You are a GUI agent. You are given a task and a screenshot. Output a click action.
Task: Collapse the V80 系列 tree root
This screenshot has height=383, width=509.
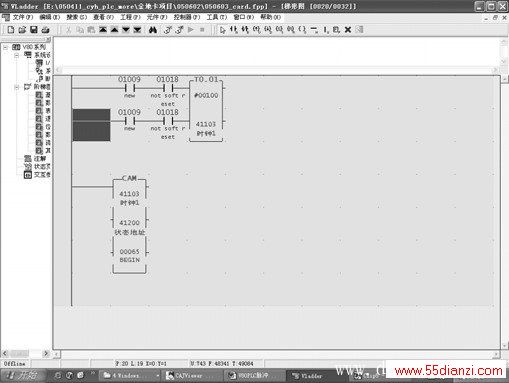5,47
